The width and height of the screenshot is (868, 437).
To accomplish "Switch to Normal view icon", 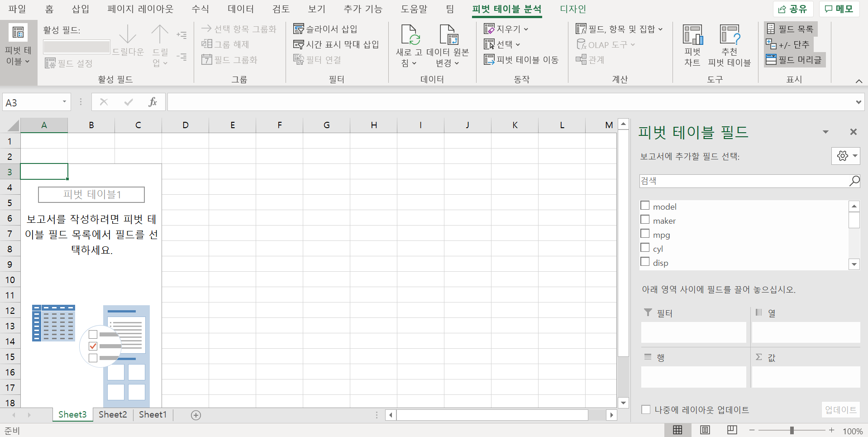I will tap(677, 430).
